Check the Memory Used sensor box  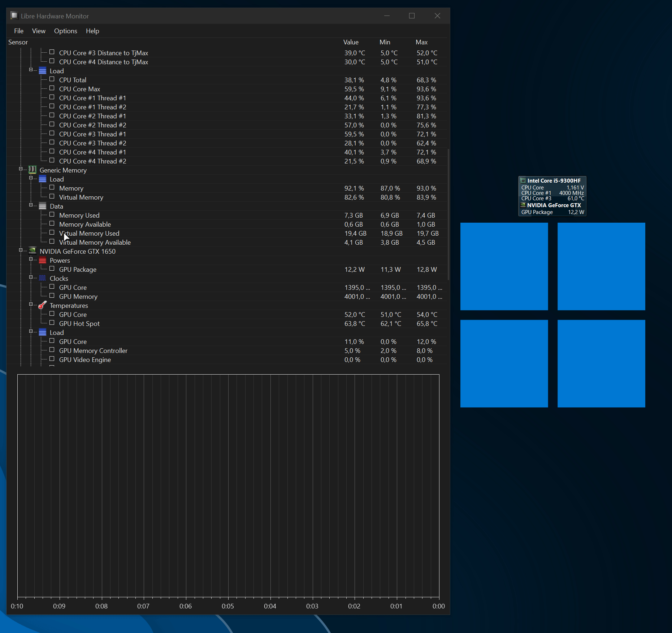click(x=52, y=215)
